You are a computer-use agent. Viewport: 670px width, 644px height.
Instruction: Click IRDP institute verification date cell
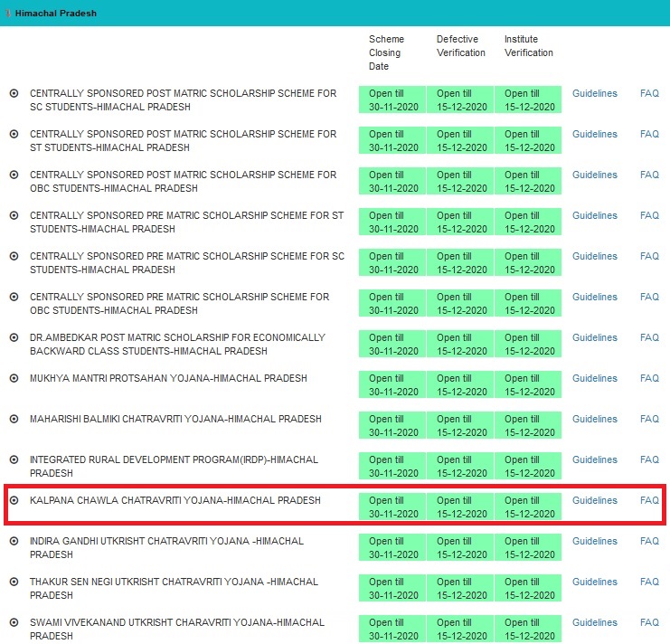[x=528, y=466]
